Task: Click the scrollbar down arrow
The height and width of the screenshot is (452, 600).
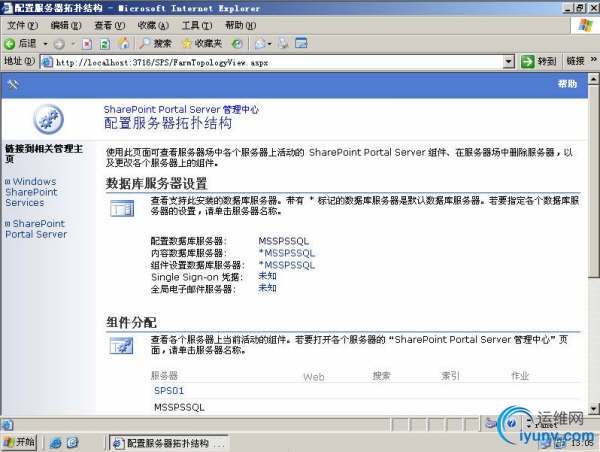Action: pos(593,409)
